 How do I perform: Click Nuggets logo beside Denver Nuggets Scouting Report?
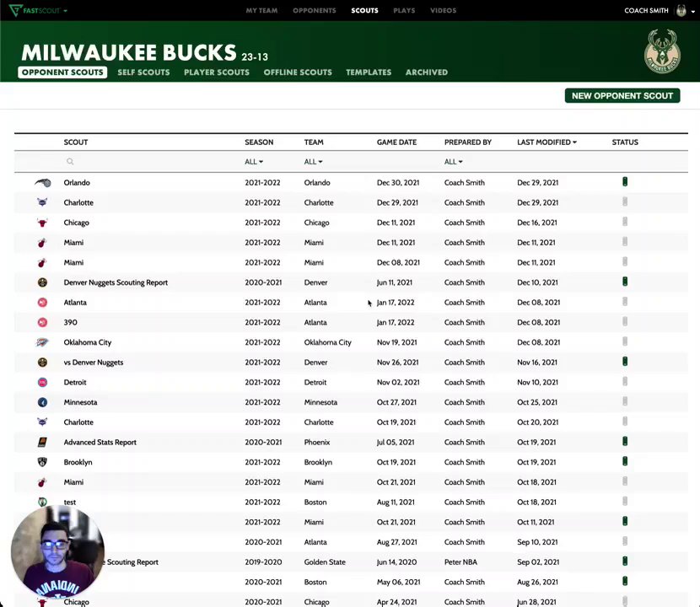42,282
